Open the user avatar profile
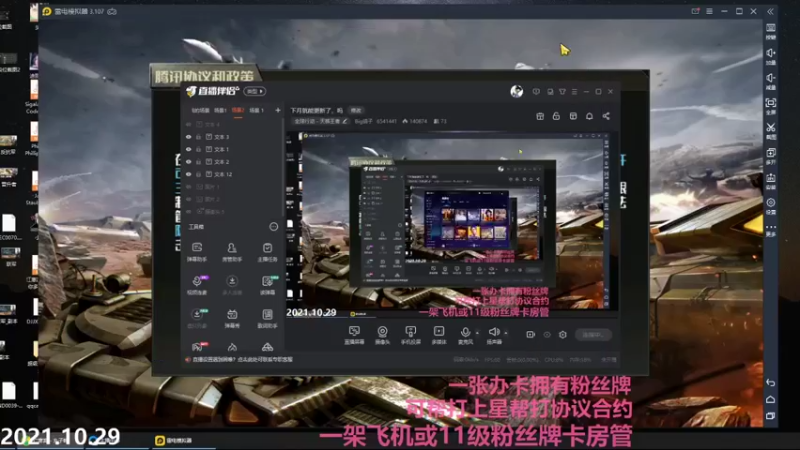 point(516,91)
